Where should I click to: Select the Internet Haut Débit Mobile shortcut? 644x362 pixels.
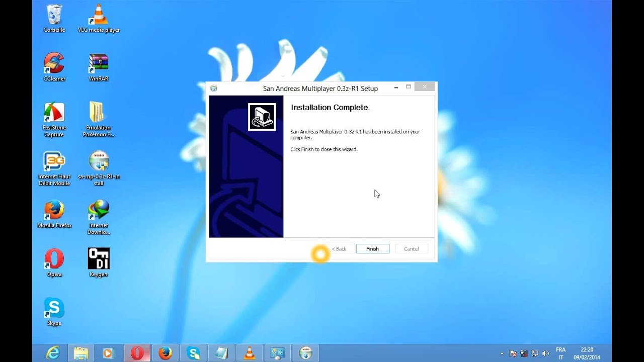point(54,168)
